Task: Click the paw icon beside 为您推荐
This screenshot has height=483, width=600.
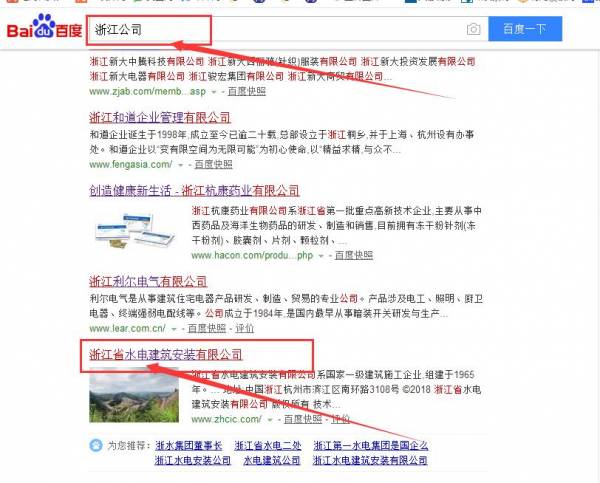Action: [96, 445]
